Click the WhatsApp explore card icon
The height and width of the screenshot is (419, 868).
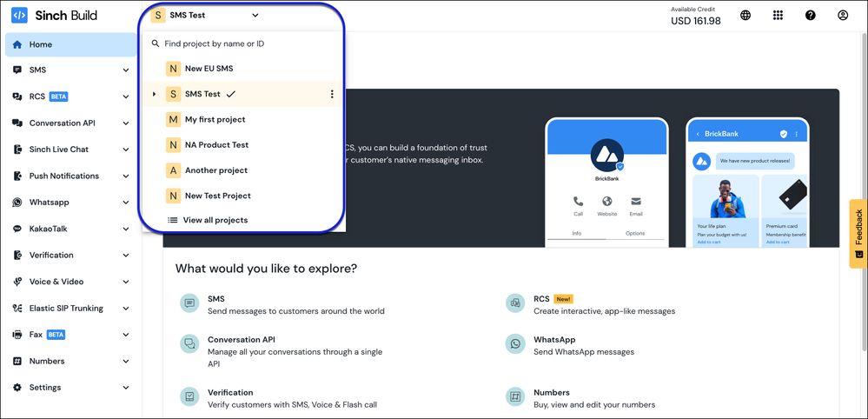(515, 343)
